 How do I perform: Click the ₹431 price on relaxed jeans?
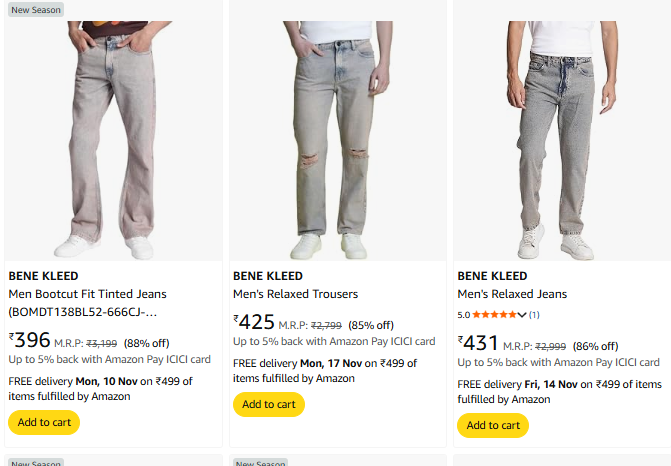(x=478, y=343)
